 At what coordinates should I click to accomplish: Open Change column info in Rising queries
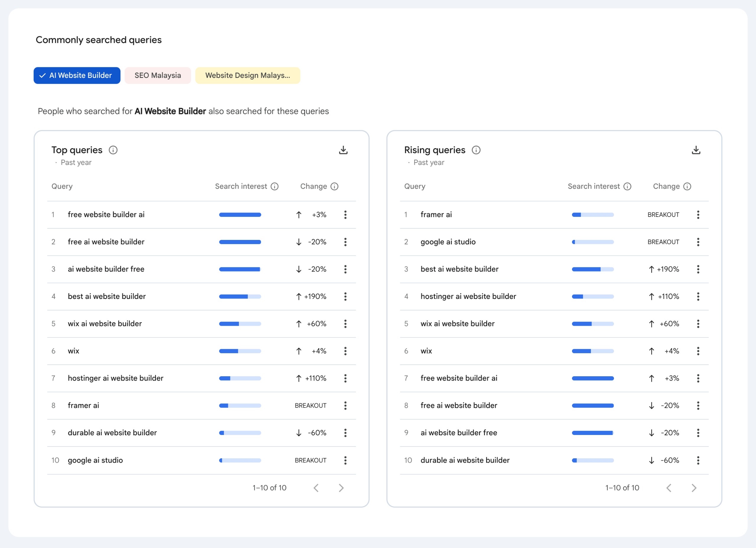tap(687, 186)
